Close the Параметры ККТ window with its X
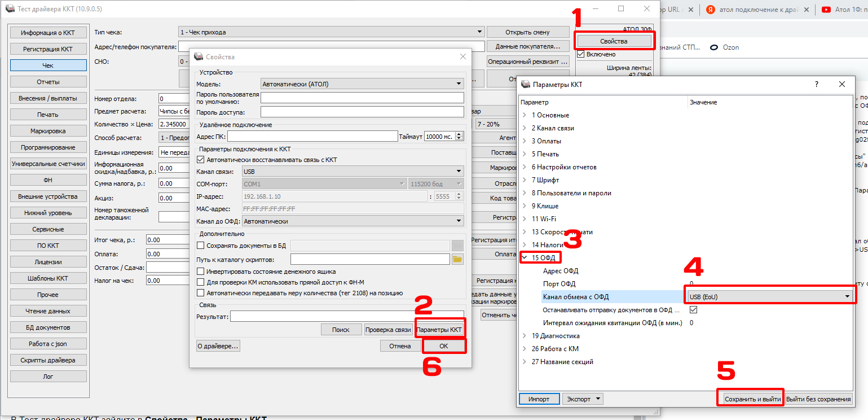868x420 pixels. tap(841, 84)
